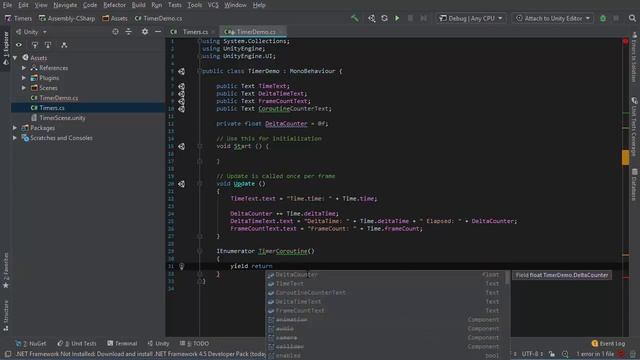Open the Database side tool tab
Image resolution: width=640 pixels, height=360 pixels.
tap(635, 184)
